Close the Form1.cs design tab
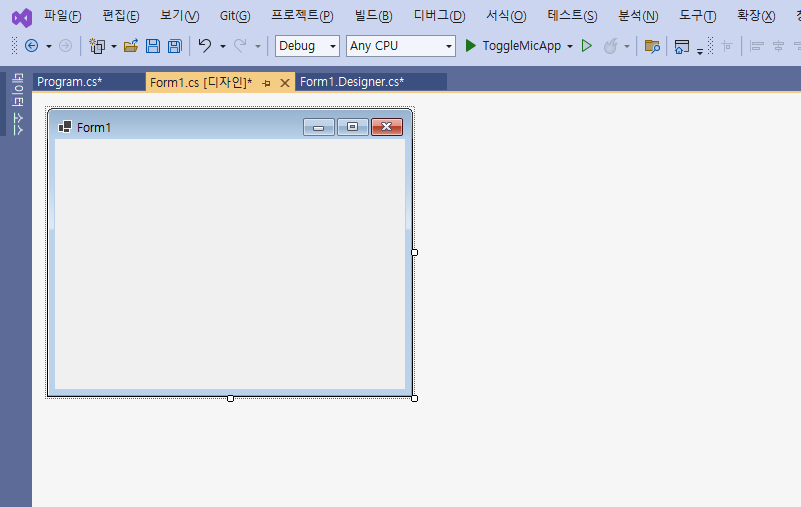The height and width of the screenshot is (507, 801). pos(285,83)
